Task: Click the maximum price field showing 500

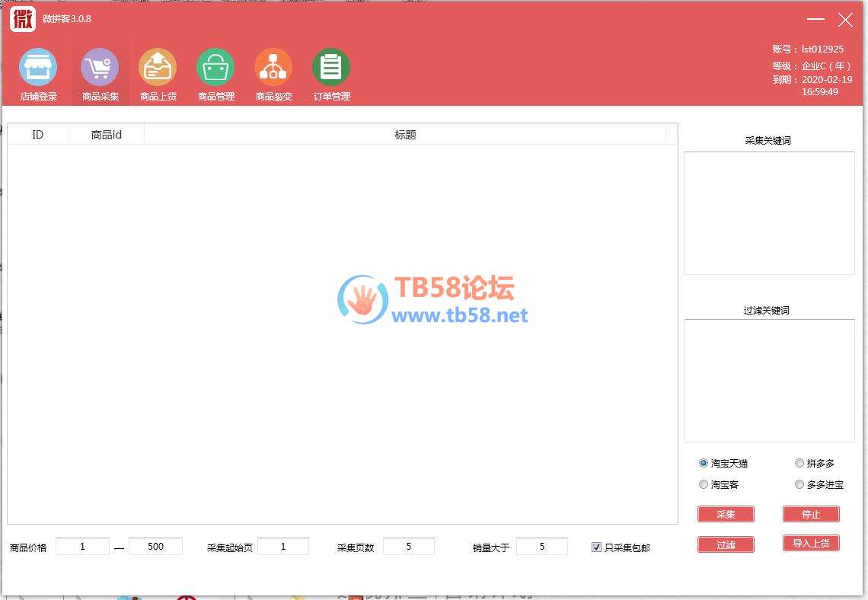Action: pos(155,546)
